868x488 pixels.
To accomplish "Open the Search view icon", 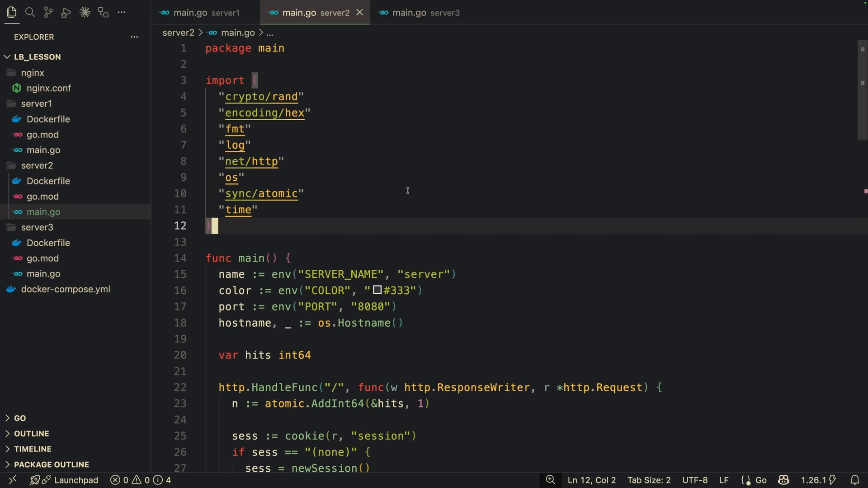I will [30, 13].
